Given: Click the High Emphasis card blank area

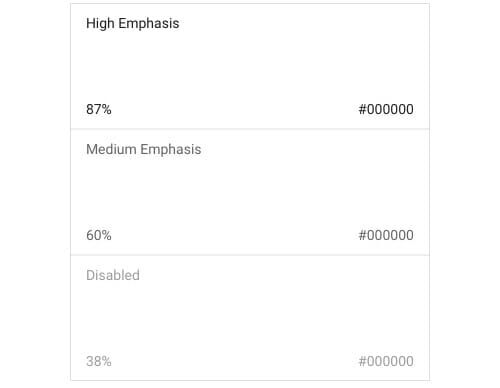Looking at the screenshot, I should pos(250,67).
